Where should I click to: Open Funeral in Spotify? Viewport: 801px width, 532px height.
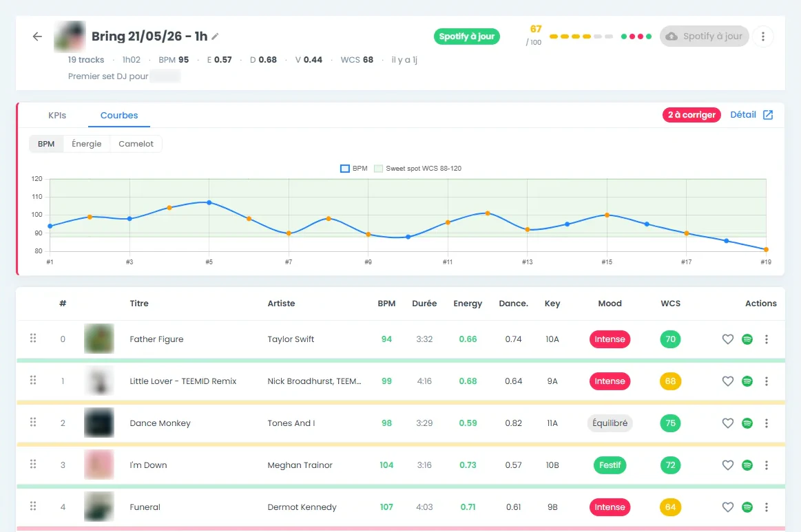click(747, 507)
